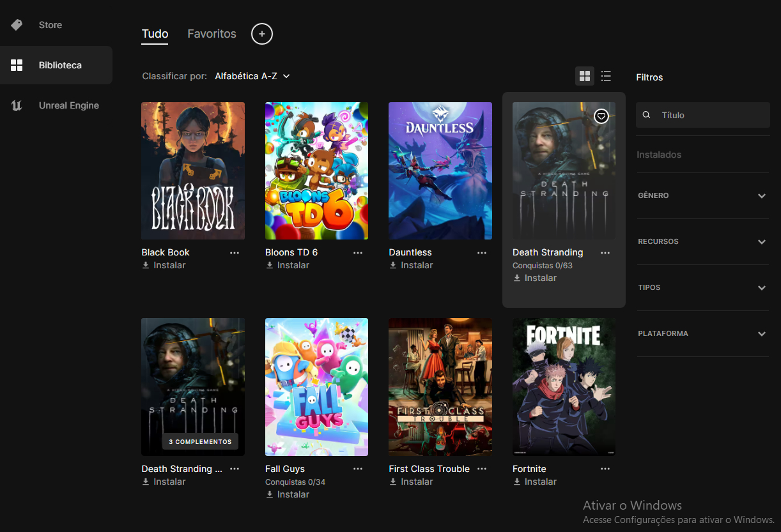
Task: Switch to grid view layout
Action: click(x=584, y=76)
